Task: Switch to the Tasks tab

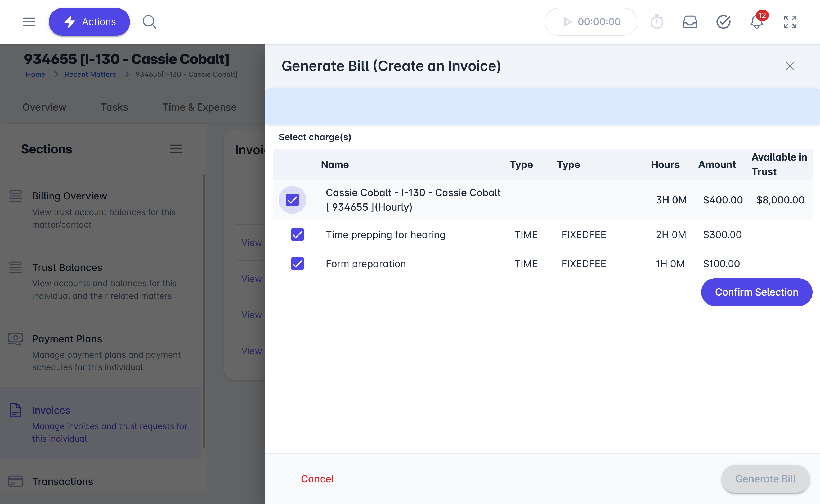Action: 114,107
